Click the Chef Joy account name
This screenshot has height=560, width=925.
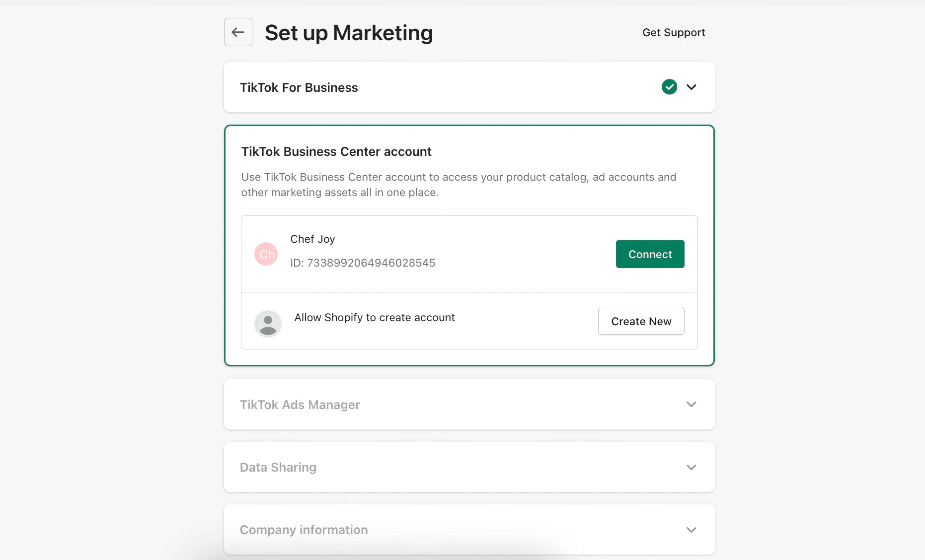[x=312, y=239]
